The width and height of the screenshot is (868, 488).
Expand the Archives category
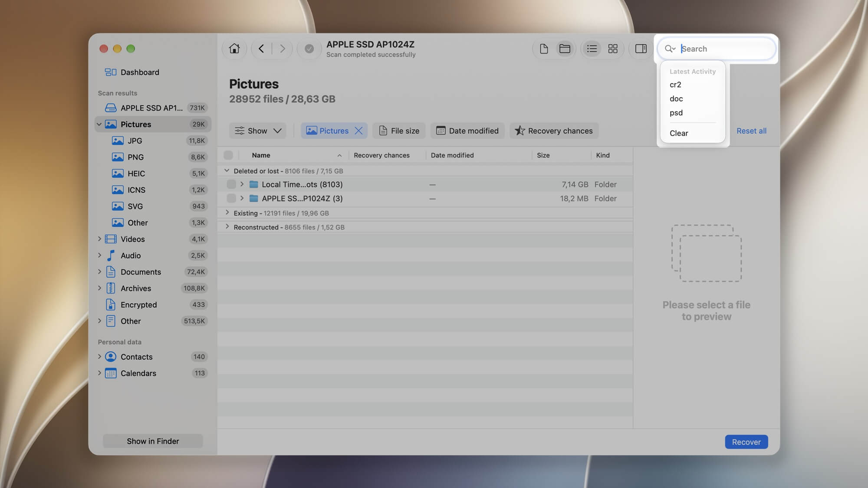tap(99, 288)
